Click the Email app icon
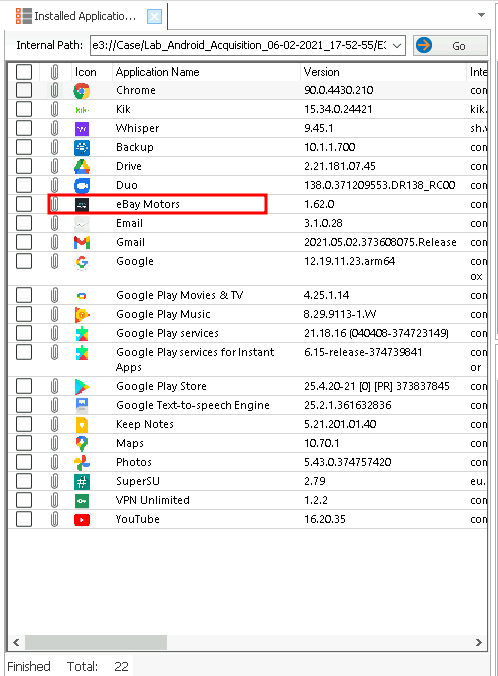498x676 pixels. (x=82, y=224)
